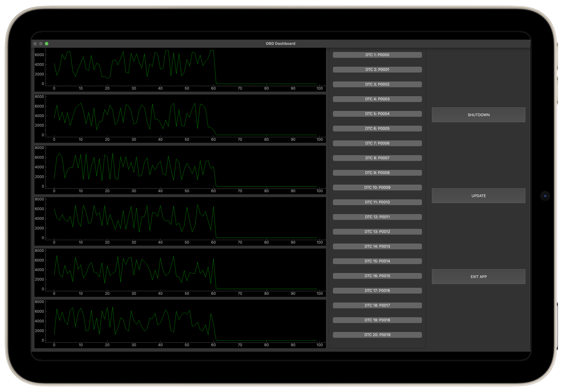This screenshot has width=562, height=392.
Task: Open DTC 16: P0015 item
Action: pos(377,276)
